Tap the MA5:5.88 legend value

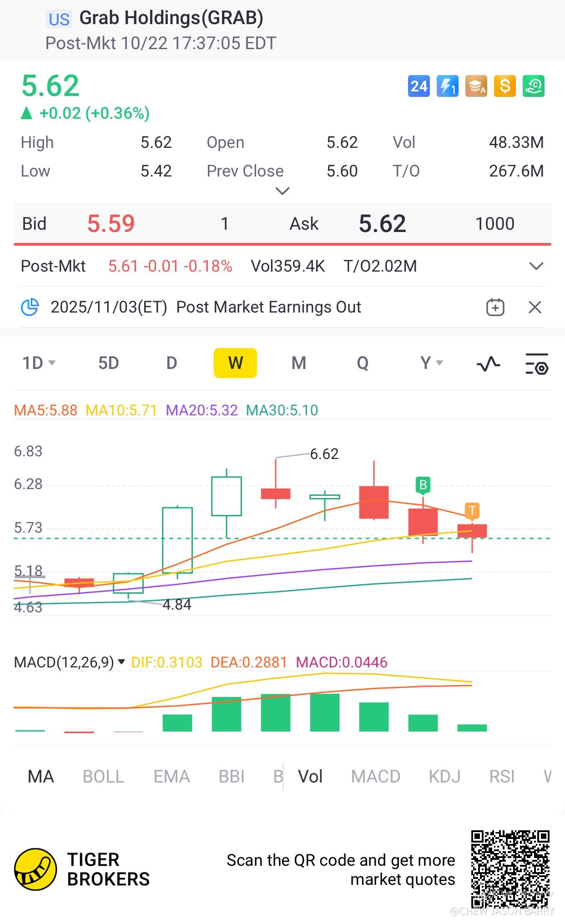pos(46,410)
